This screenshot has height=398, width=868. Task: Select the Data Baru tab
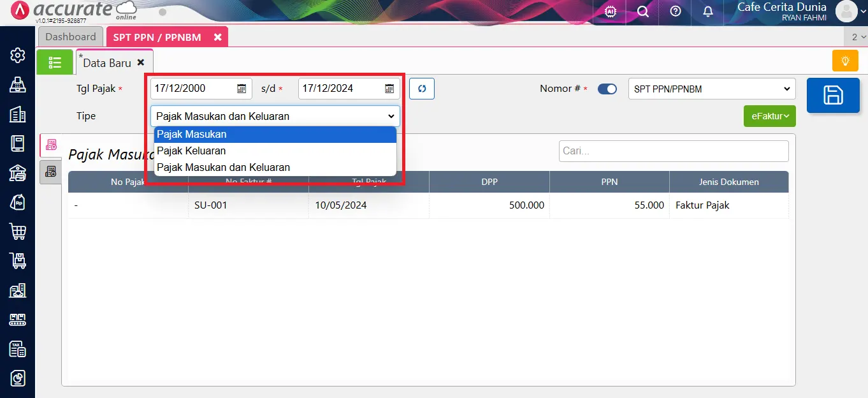(106, 62)
